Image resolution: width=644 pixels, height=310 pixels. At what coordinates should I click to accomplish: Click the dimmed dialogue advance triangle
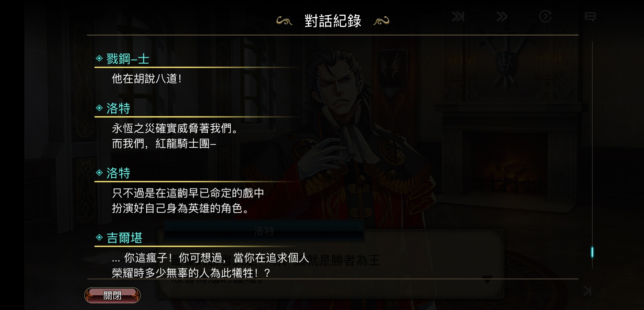coord(487,280)
